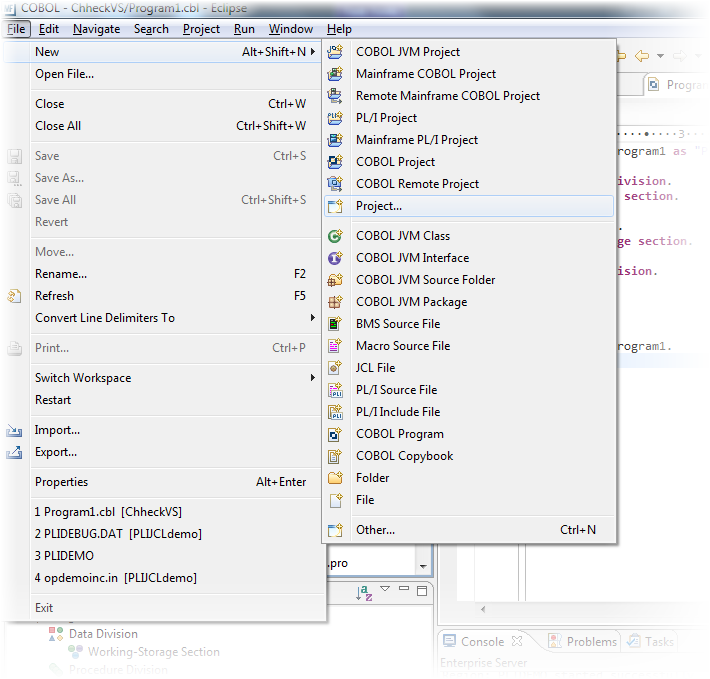The height and width of the screenshot is (679, 710).
Task: Click the COBOL JVM Interface icon
Action: 335,258
